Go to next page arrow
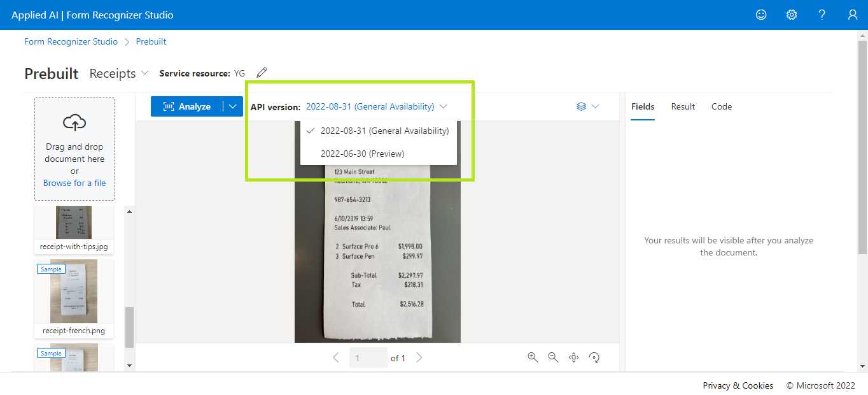 [419, 357]
